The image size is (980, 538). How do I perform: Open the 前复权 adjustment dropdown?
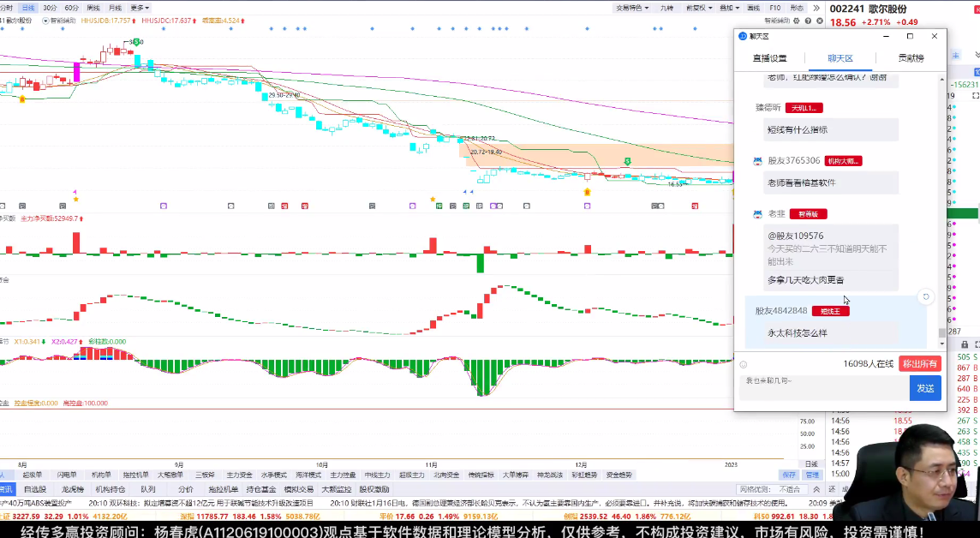click(699, 8)
